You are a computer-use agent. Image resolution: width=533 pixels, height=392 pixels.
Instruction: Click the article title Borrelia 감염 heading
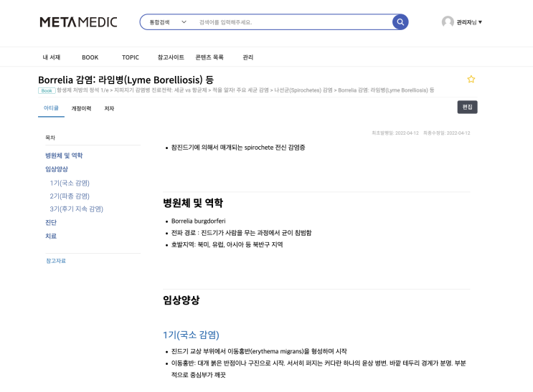click(126, 80)
